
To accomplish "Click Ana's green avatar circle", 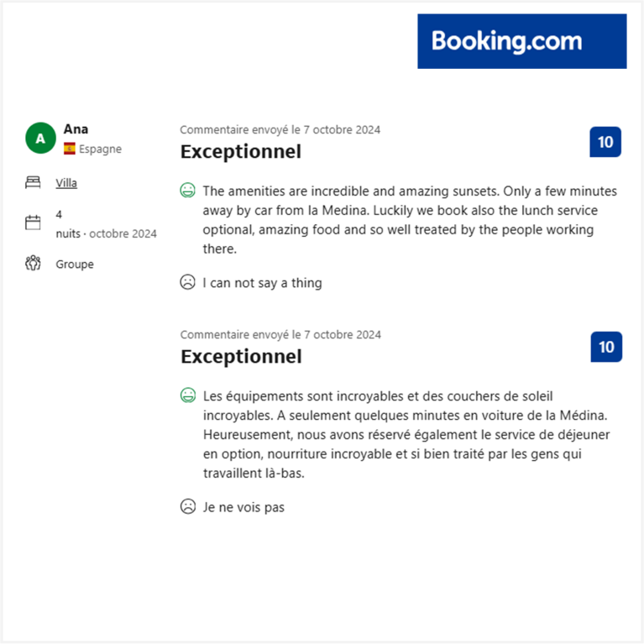I will [40, 138].
